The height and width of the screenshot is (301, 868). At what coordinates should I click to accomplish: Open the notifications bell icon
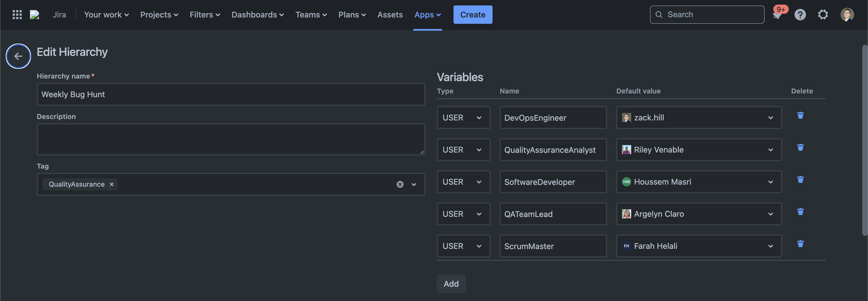click(x=777, y=15)
